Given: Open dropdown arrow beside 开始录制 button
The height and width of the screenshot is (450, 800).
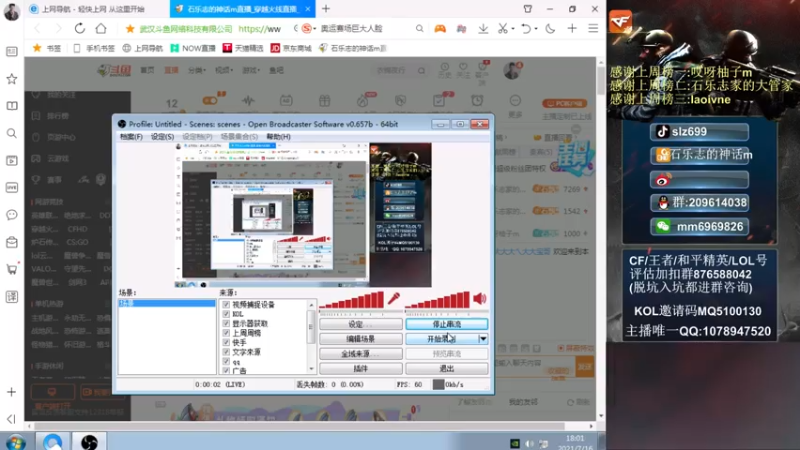Looking at the screenshot, I should pos(483,339).
